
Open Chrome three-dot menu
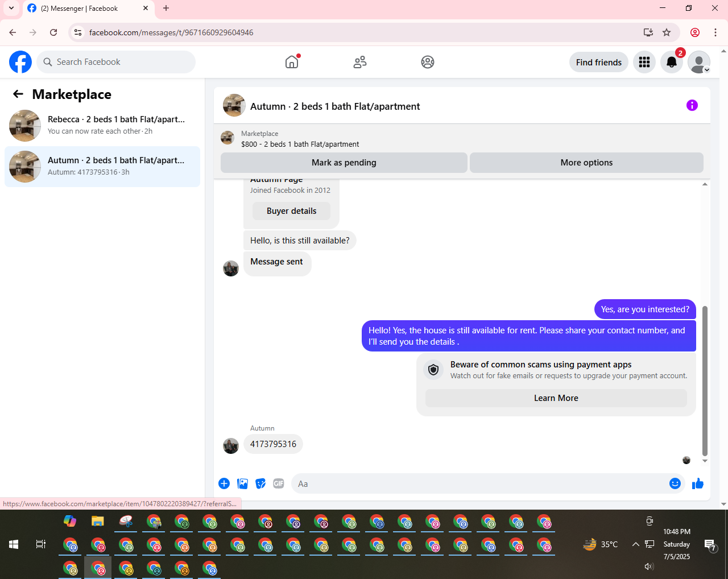click(715, 32)
